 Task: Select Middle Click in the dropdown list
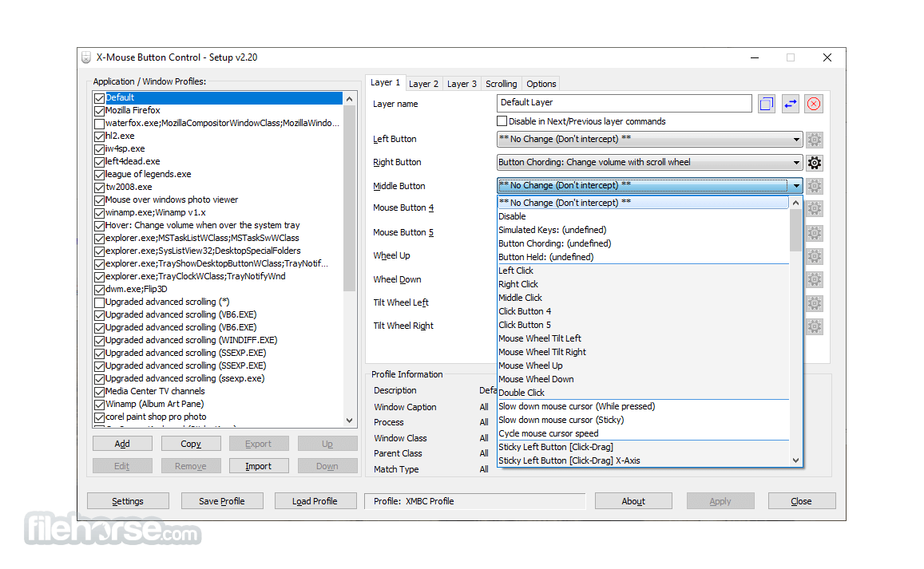(x=643, y=298)
